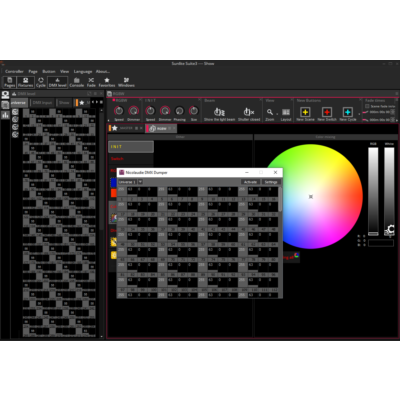Screen dimensions: 400x400
Task: Collapse the New Buttons ribbon group
Action: pos(360,100)
